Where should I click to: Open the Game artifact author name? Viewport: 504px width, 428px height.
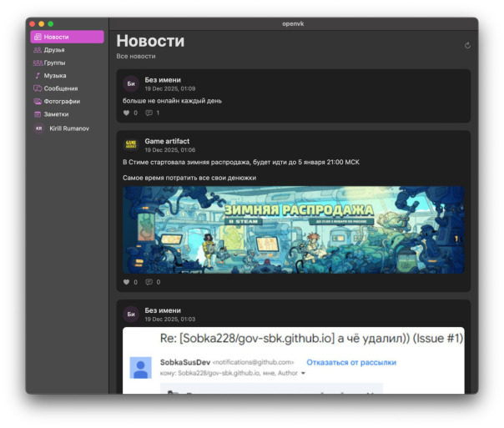pyautogui.click(x=167, y=141)
